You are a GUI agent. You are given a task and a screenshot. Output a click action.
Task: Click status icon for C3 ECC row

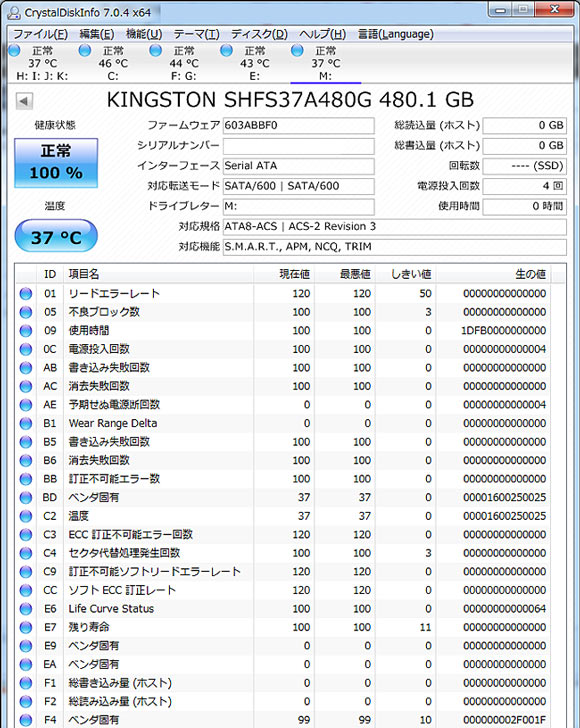pos(26,535)
